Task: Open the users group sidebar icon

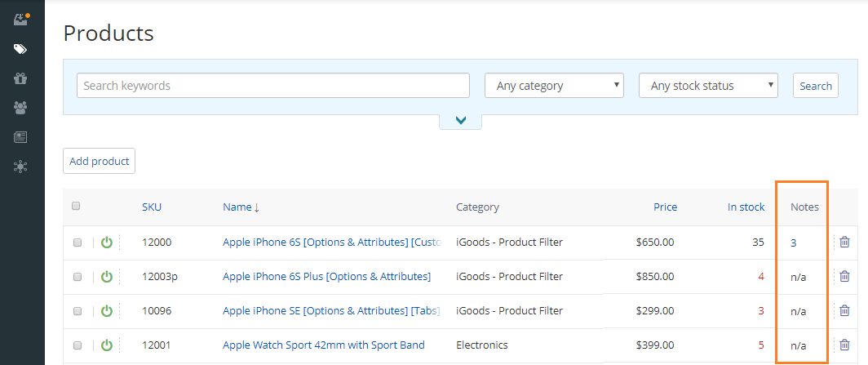Action: pos(20,108)
